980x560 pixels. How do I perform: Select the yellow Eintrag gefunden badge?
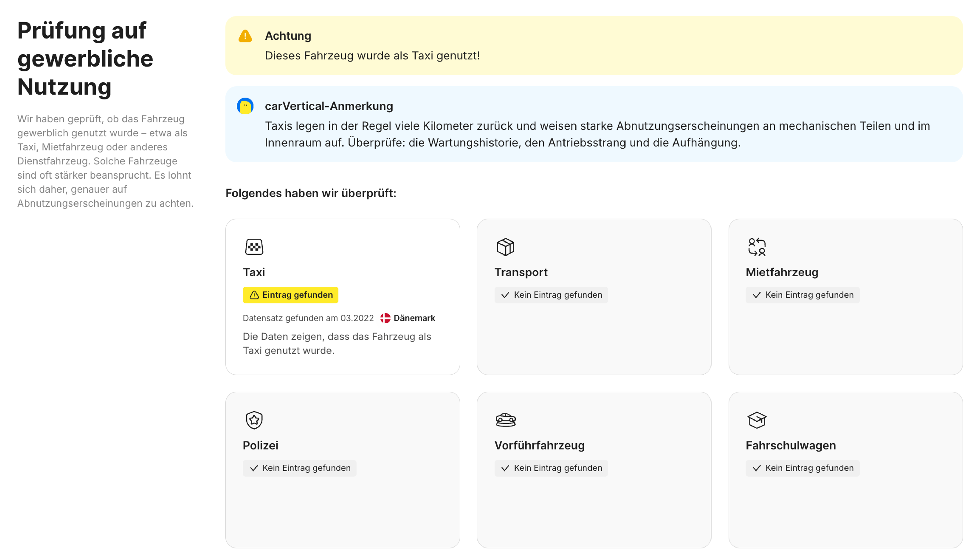coord(291,295)
